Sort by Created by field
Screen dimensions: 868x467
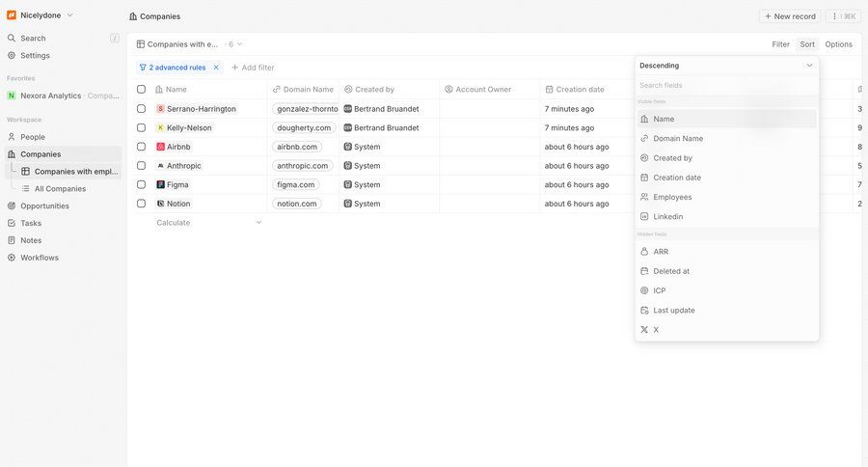pyautogui.click(x=727, y=158)
